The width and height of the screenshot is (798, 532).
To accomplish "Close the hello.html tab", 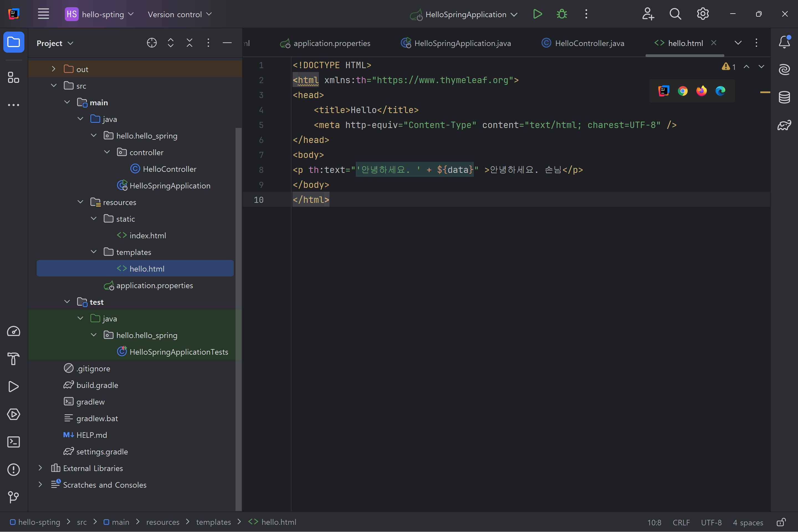I will coord(714,43).
